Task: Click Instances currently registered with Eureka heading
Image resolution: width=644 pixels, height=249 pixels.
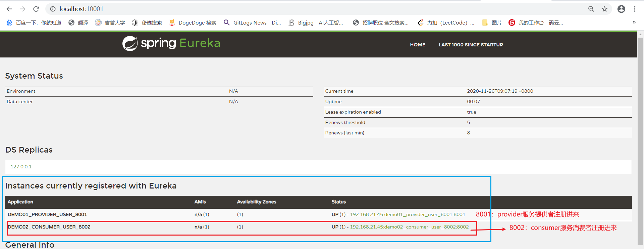Action: click(91, 186)
